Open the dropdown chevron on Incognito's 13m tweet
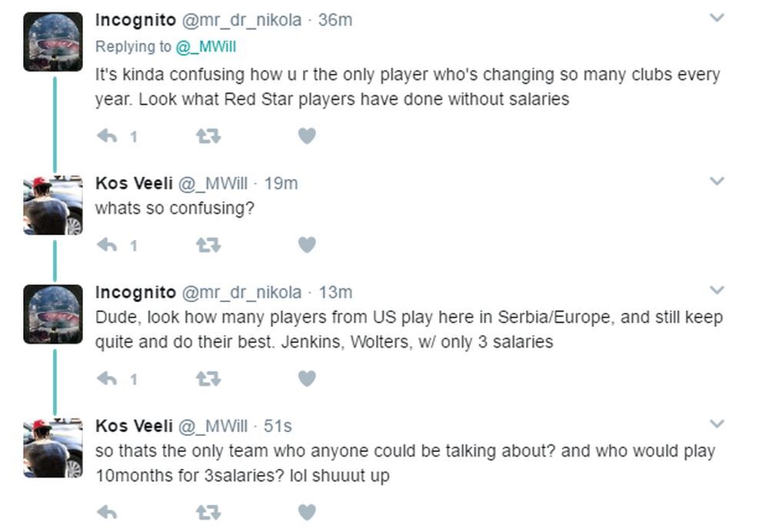 pyautogui.click(x=717, y=291)
